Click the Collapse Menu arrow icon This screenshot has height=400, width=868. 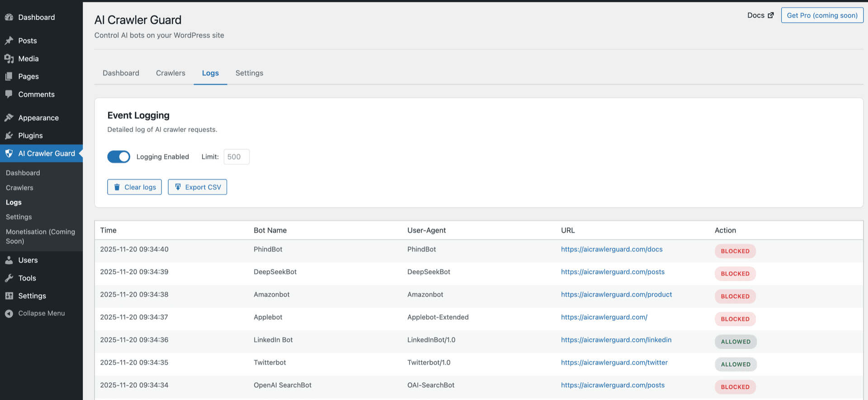pos(9,314)
